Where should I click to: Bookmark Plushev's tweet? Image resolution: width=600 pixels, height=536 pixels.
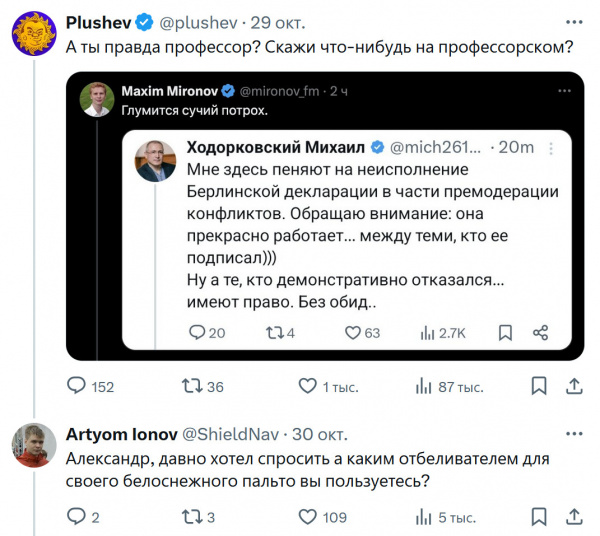(x=540, y=386)
